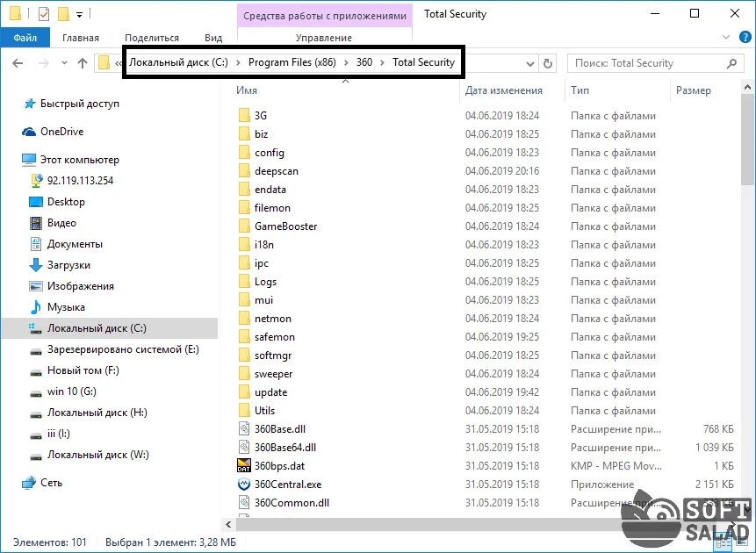The image size is (756, 553).
Task: Sort by Дата изменения column header
Action: tap(503, 90)
